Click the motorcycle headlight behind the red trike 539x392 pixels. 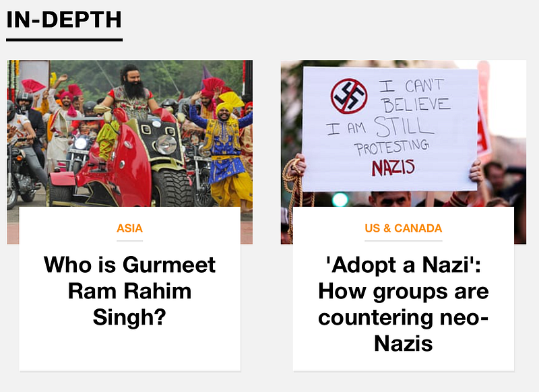(81, 143)
